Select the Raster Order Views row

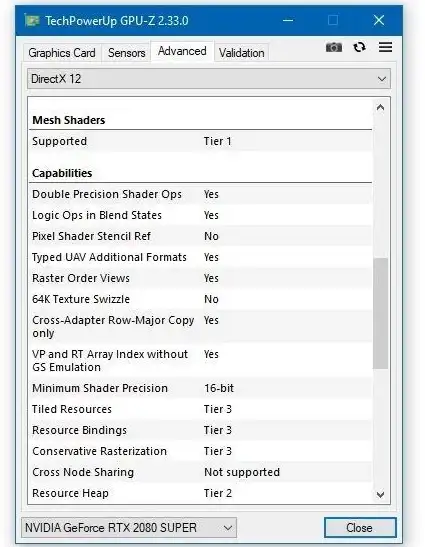point(201,278)
